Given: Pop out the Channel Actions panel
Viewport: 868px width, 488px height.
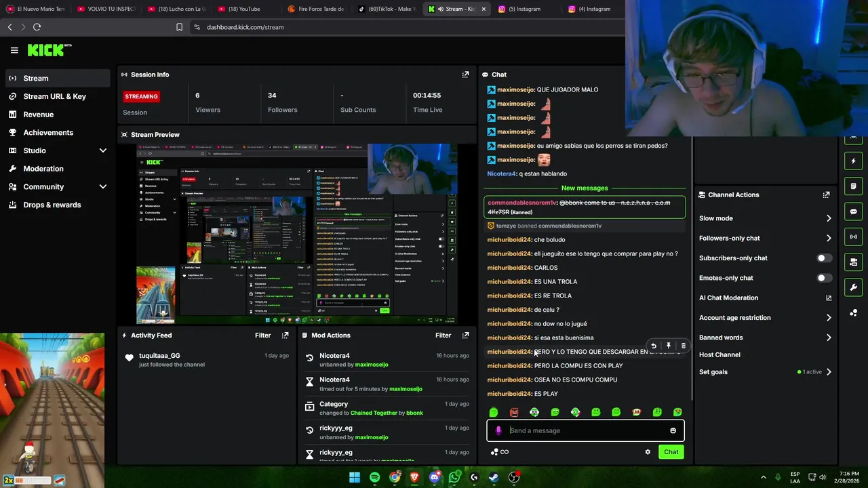Looking at the screenshot, I should coord(826,195).
